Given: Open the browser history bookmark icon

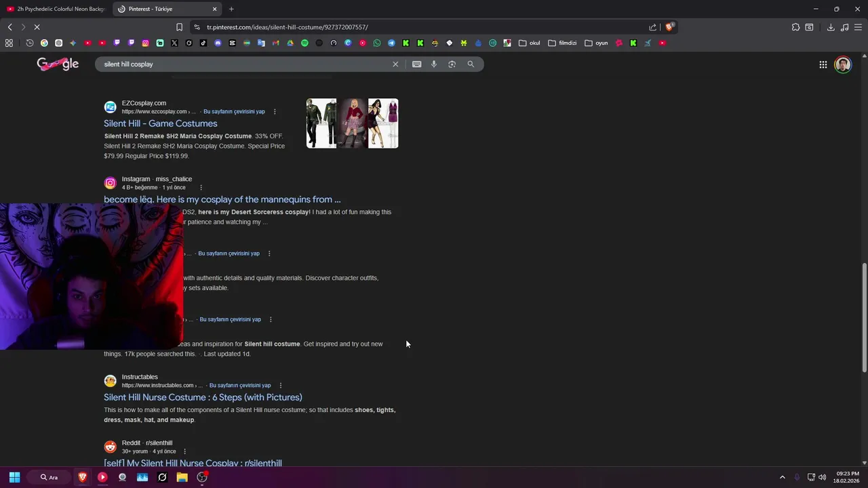Looking at the screenshot, I should (x=30, y=43).
